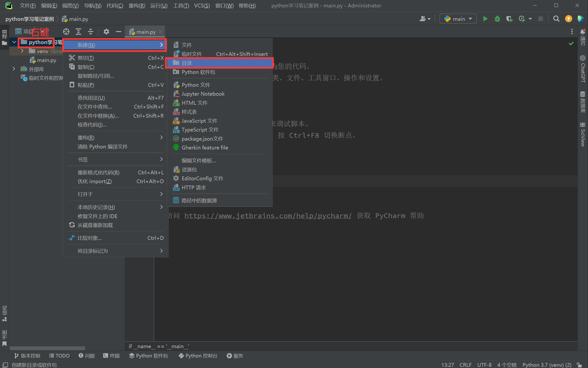The height and width of the screenshot is (368, 588).
Task: Toggle the tool window bars icon in the bottom-left corner
Action: point(5,365)
